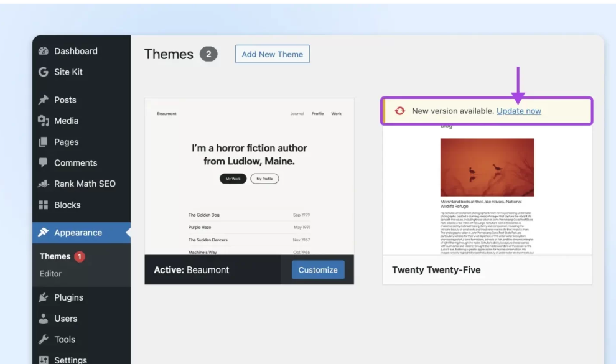Click the Blocks grid icon
This screenshot has width=616, height=364.
[43, 205]
